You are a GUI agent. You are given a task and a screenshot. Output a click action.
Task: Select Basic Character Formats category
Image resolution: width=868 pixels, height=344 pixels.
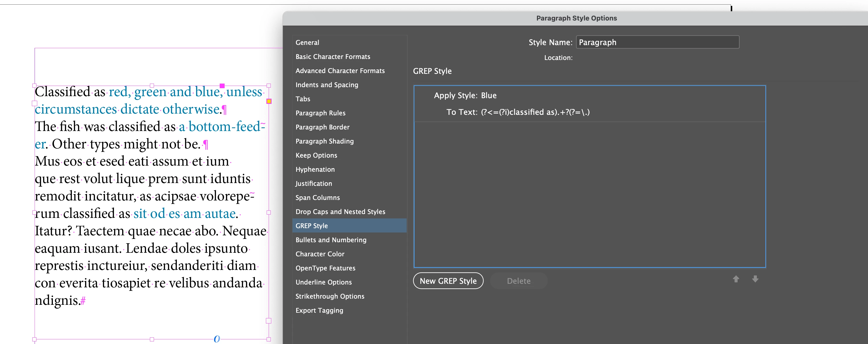tap(333, 57)
